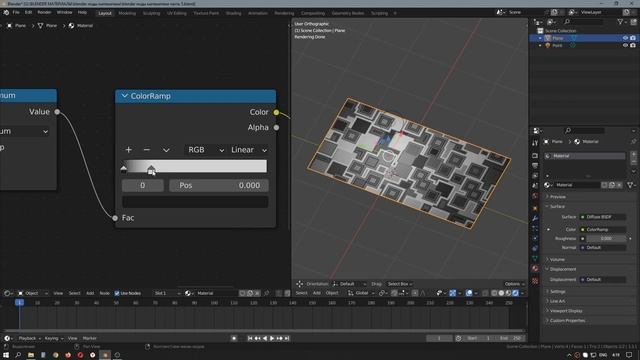Jump to timeline start frame
Screen dimensions: 640x360
[x=250, y=338]
